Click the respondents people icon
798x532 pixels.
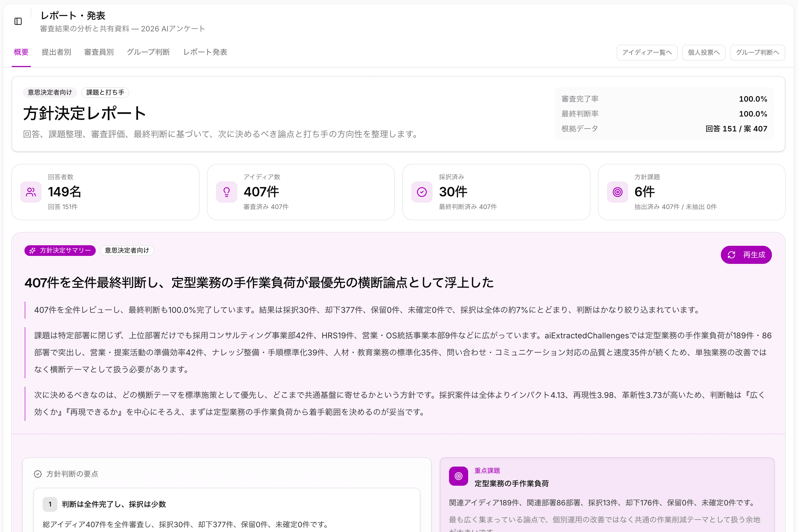point(31,192)
